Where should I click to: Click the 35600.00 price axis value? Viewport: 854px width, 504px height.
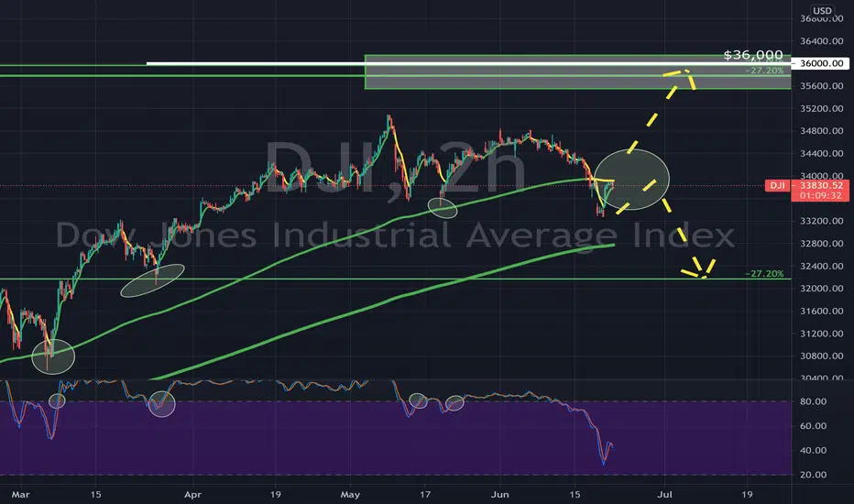click(x=821, y=85)
